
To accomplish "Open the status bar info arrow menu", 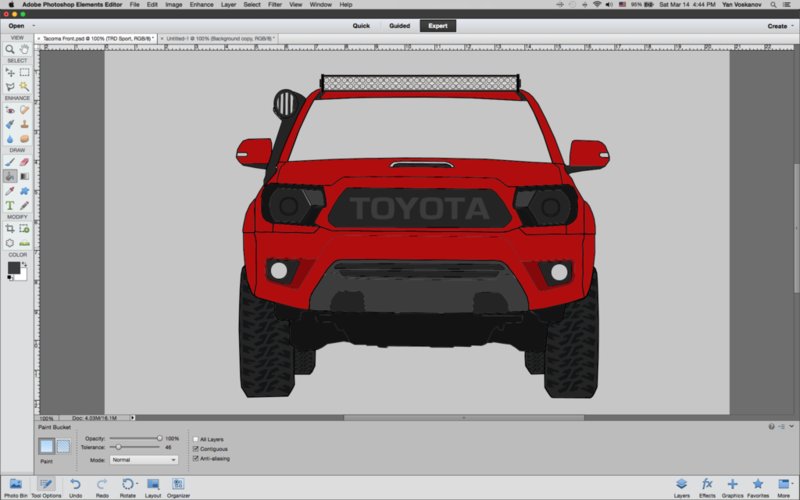I will pos(133,417).
